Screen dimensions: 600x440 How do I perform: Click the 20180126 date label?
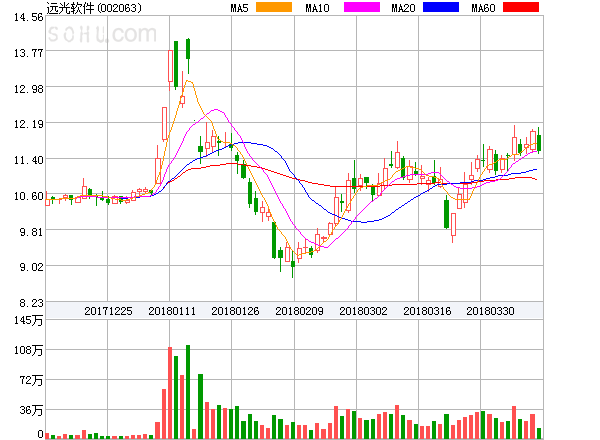(235, 311)
